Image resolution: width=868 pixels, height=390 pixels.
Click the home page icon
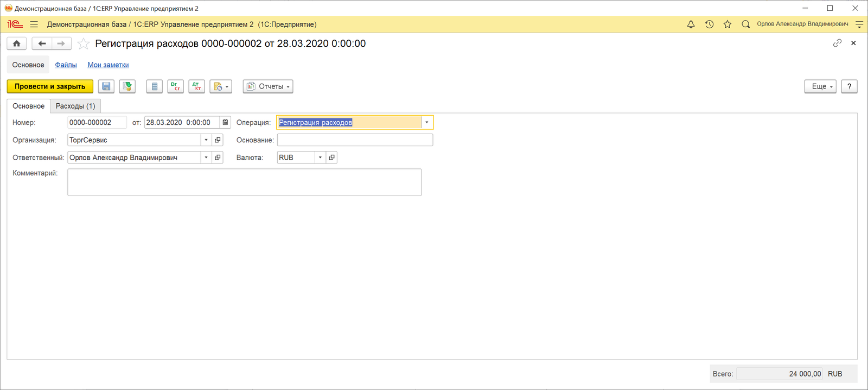(x=17, y=43)
